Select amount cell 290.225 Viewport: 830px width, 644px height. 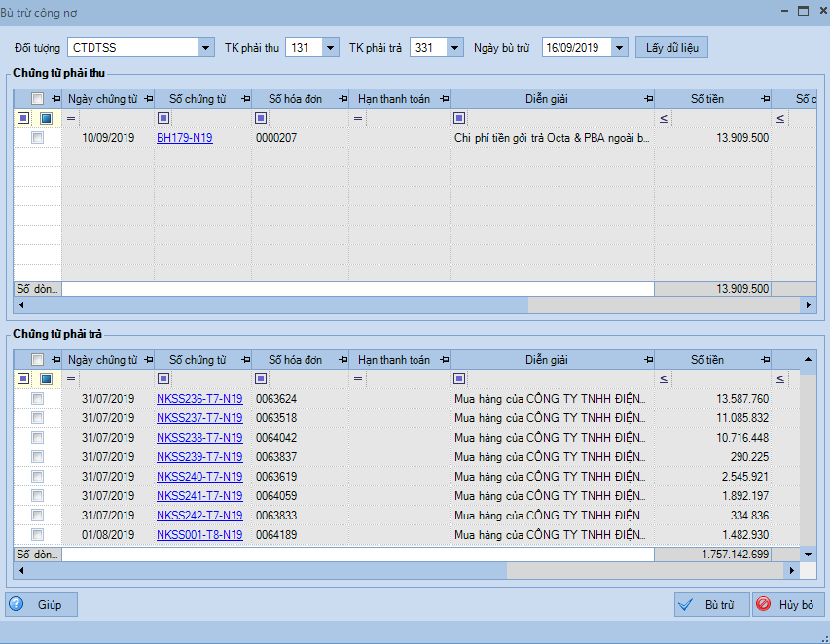pos(712,456)
